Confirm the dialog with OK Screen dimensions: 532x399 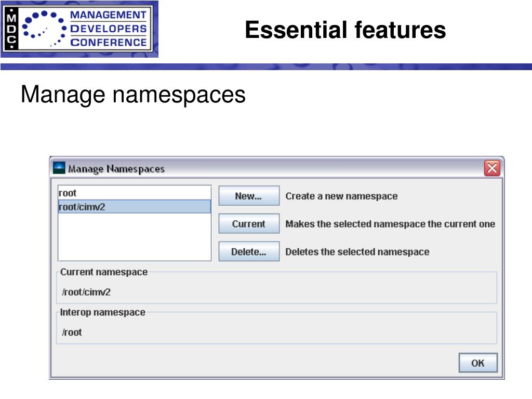pyautogui.click(x=478, y=363)
